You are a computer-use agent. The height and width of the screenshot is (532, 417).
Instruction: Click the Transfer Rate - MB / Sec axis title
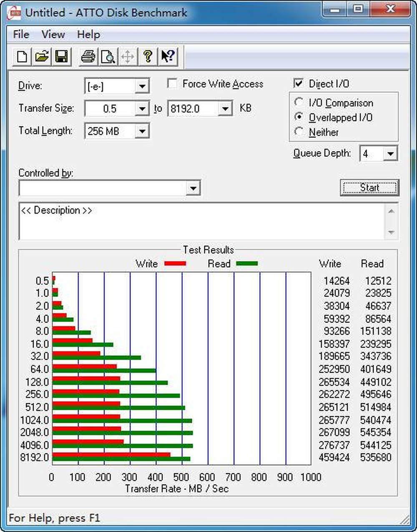177,489
